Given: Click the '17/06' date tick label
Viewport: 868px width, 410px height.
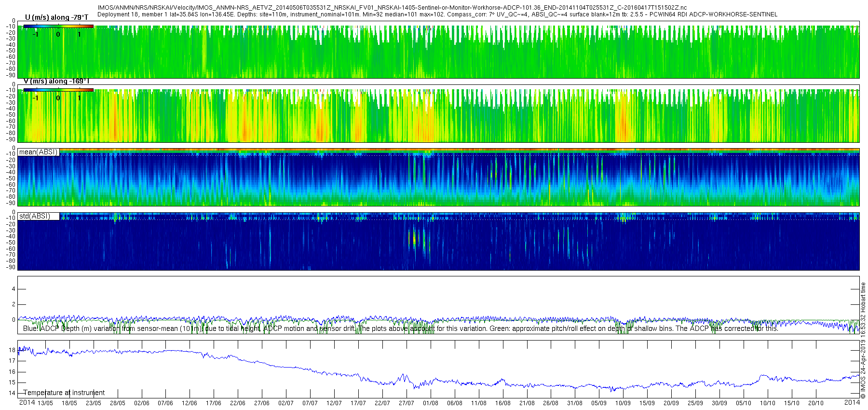Looking at the screenshot, I should [214, 403].
